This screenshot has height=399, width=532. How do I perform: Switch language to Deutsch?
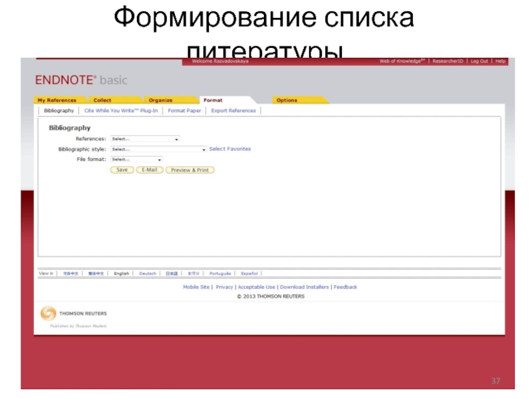[x=148, y=273]
